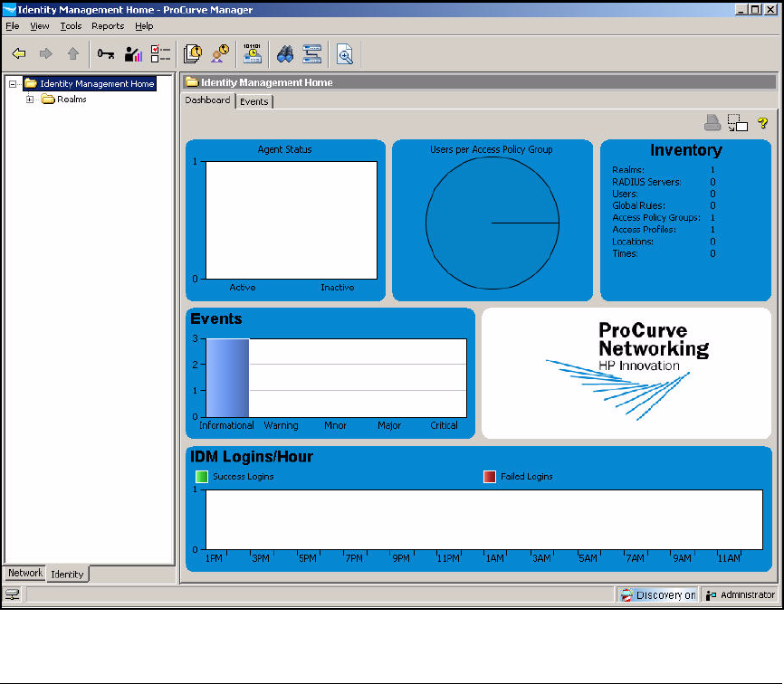This screenshot has height=684, width=784.
Task: Click the Global Rules: inventory label
Action: coord(638,206)
